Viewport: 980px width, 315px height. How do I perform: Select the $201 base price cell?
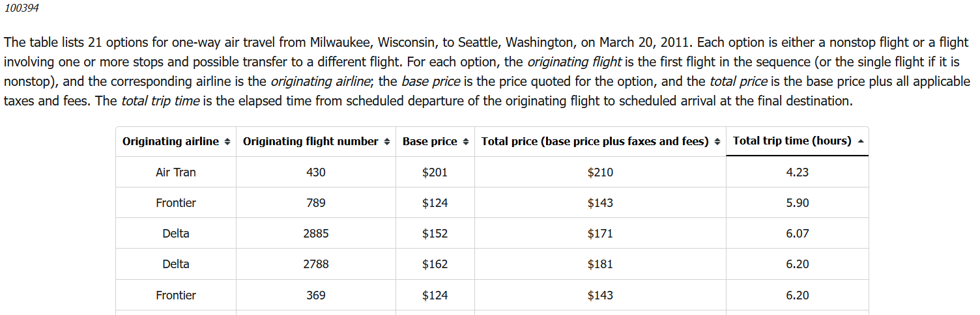(x=435, y=172)
